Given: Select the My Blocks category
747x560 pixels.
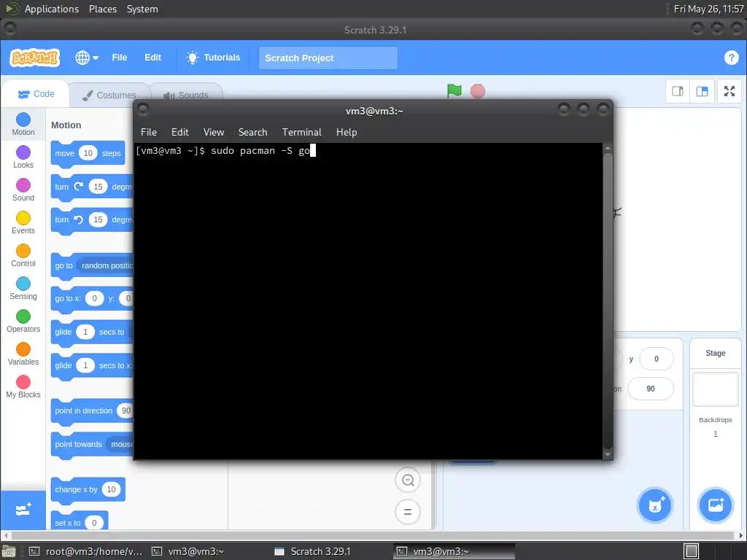Looking at the screenshot, I should [x=23, y=387].
